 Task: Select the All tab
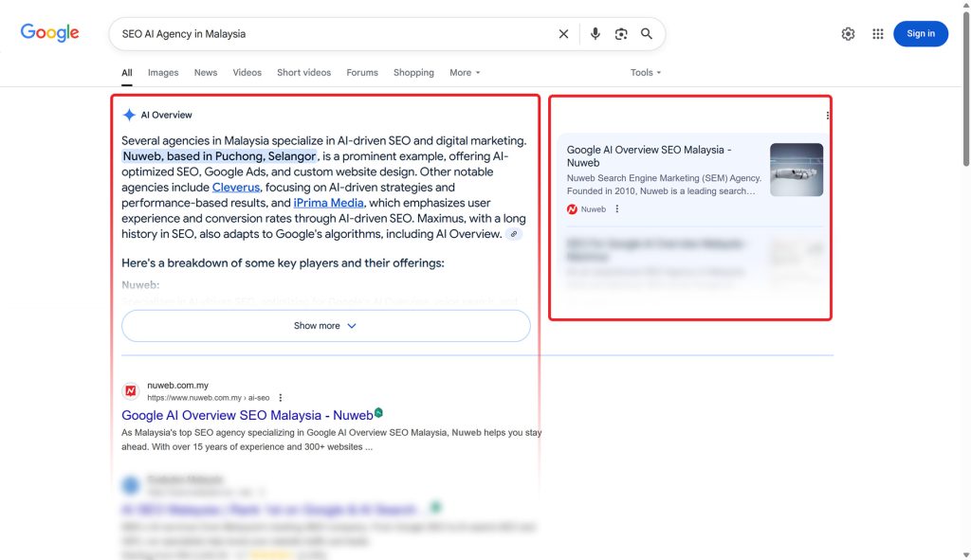(127, 72)
